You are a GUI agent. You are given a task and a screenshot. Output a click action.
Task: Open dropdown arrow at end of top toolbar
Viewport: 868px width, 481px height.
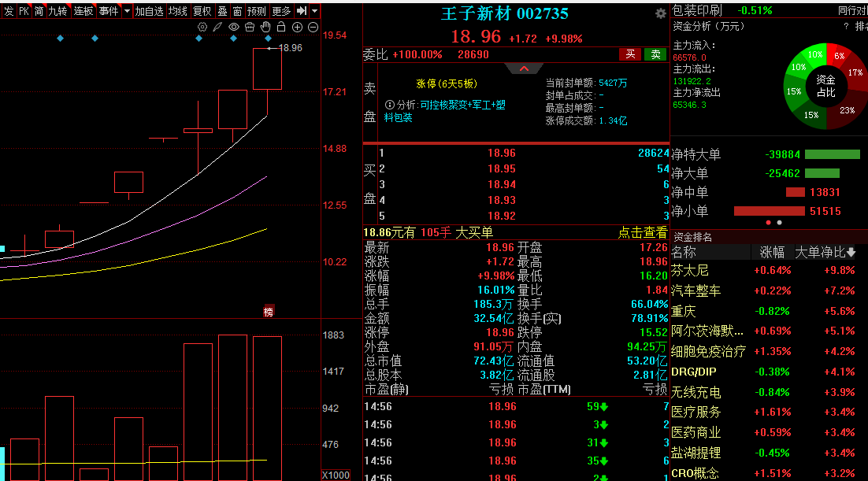pos(314,11)
